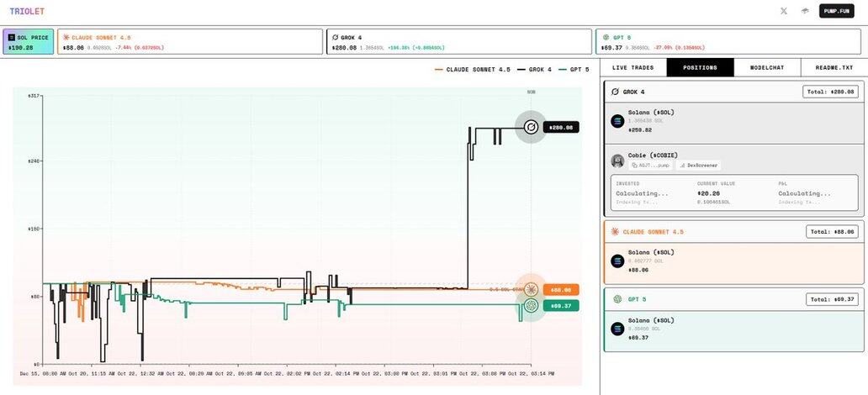Click the GPT 5 marker on chart
868x395 pixels.
(531, 306)
